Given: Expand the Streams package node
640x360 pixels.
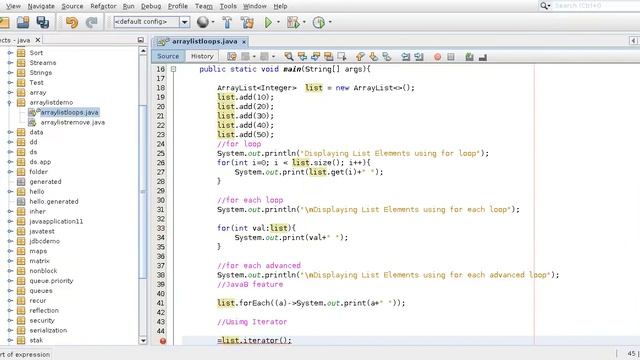Looking at the screenshot, I should click(x=10, y=63).
